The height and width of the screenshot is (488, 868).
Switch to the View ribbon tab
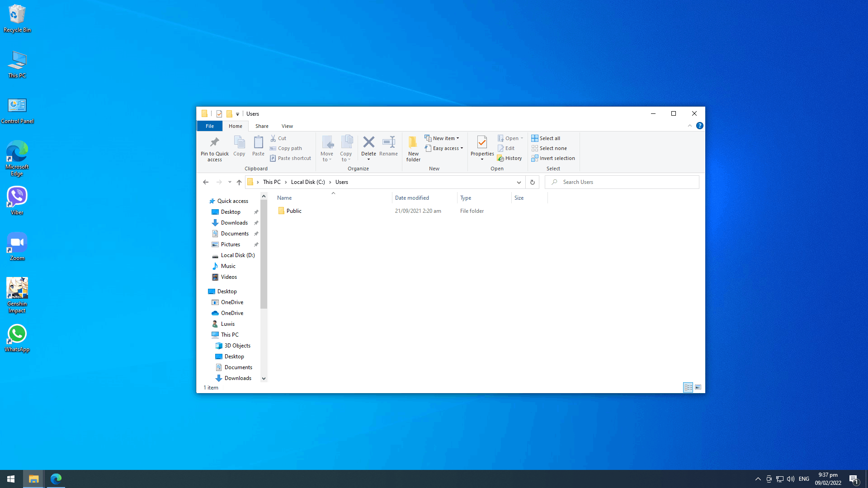287,126
